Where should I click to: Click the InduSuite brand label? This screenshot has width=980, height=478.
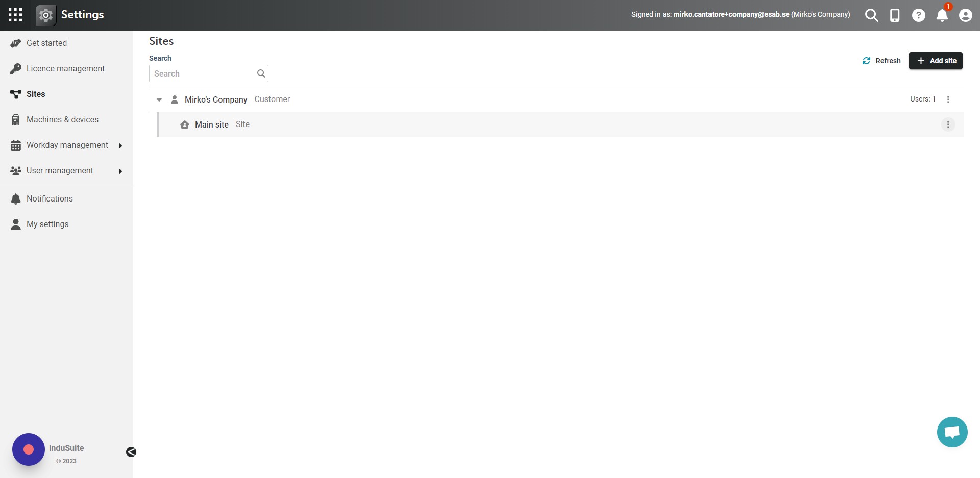click(66, 448)
